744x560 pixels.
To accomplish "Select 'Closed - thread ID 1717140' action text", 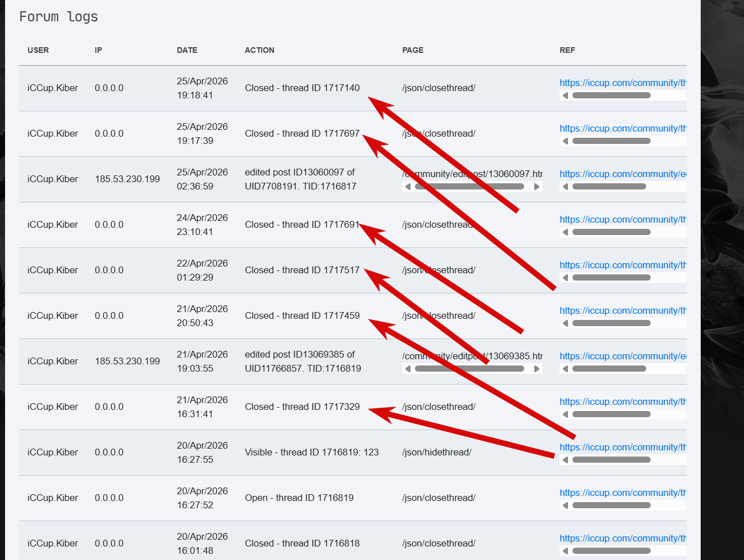I will pyautogui.click(x=303, y=88).
